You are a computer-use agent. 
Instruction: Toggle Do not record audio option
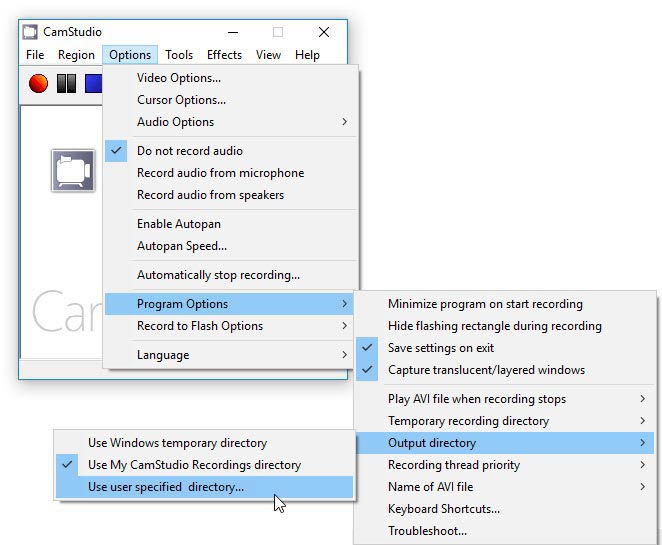(190, 151)
